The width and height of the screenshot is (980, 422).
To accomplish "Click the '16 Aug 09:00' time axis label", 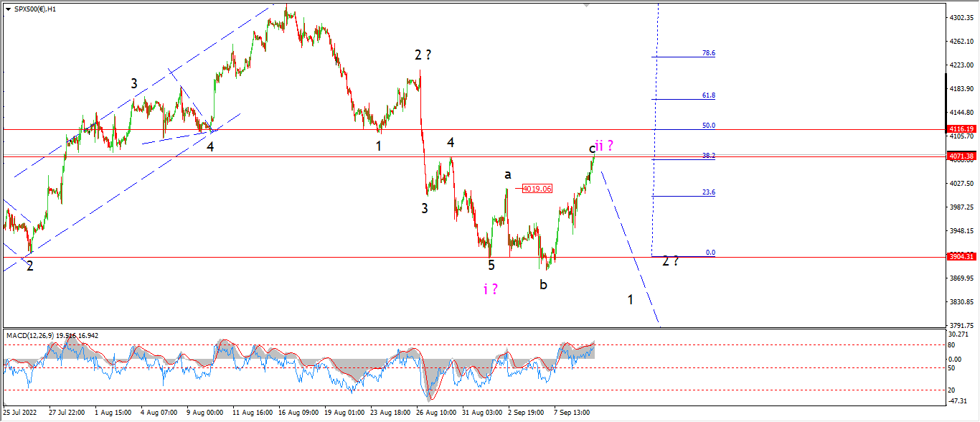I will [x=299, y=413].
